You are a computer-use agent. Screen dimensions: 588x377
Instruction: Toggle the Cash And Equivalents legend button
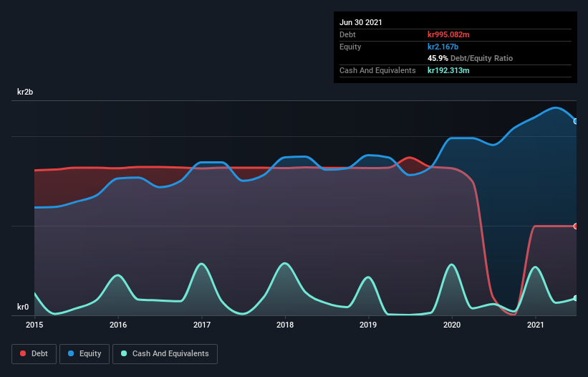coord(165,354)
